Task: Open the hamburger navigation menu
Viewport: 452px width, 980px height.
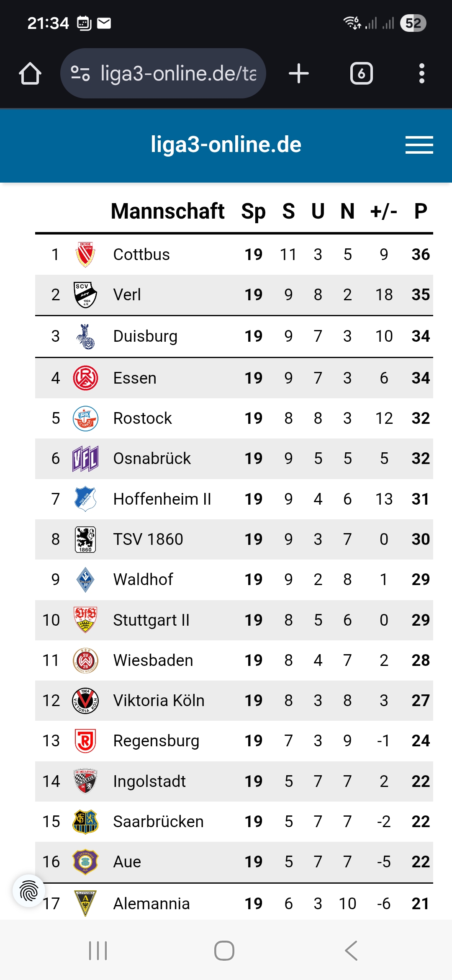Action: point(419,145)
